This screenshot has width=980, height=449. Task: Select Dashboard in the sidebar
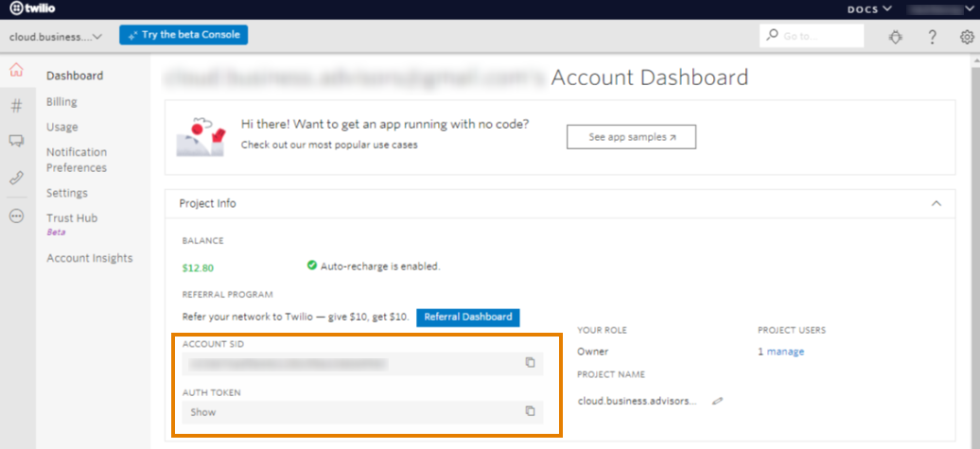pyautogui.click(x=75, y=77)
